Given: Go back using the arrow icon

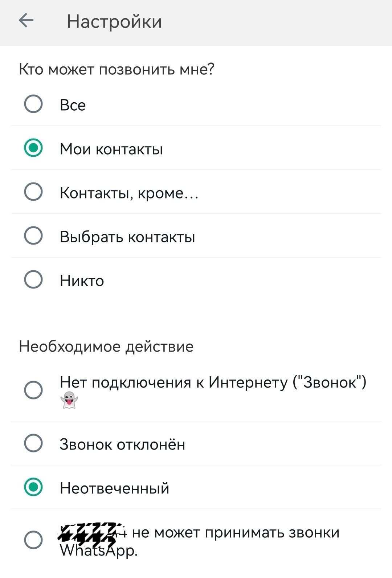Looking at the screenshot, I should coord(26,20).
